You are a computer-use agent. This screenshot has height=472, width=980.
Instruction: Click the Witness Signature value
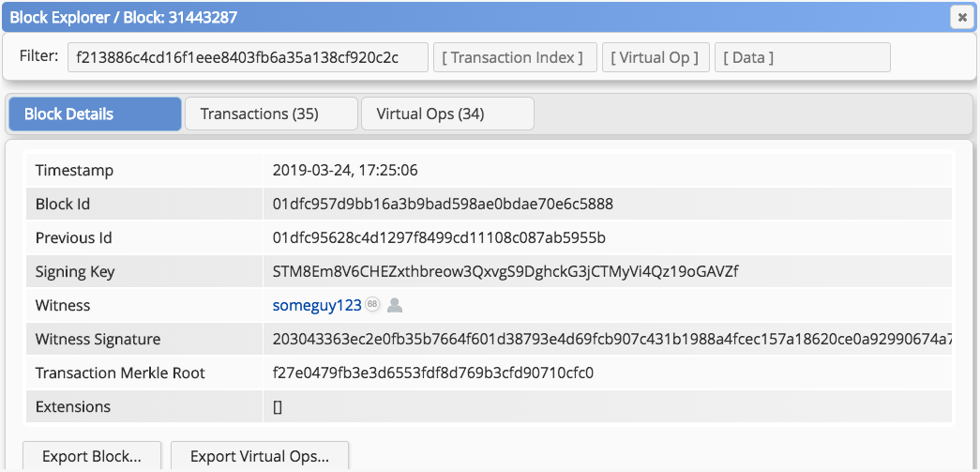(x=610, y=339)
